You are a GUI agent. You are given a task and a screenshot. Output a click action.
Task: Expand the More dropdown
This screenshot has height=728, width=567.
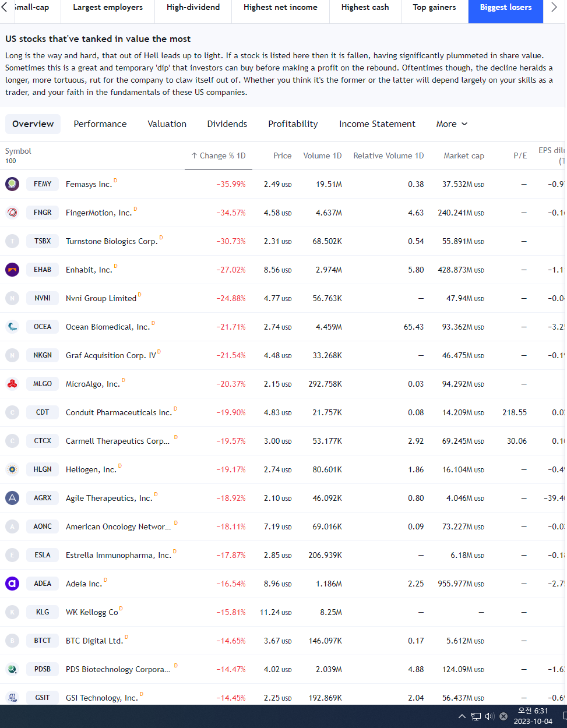[x=452, y=124]
